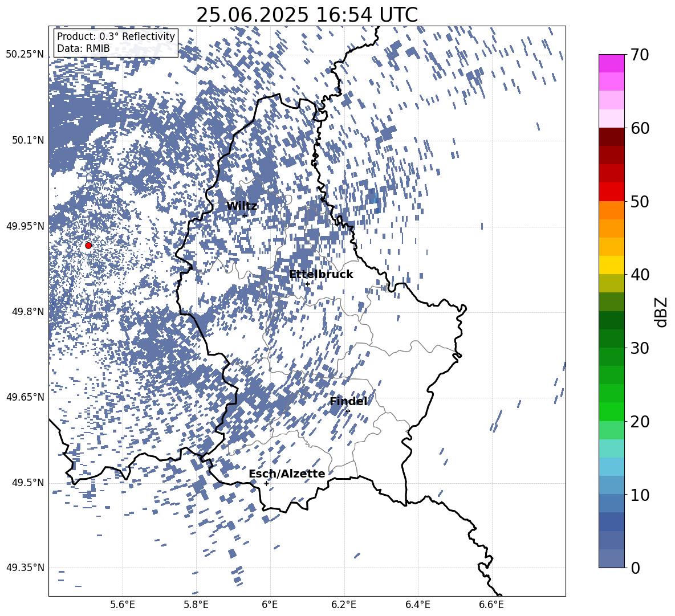The image size is (675, 616).
Task: Click the Ettelbruck station cross marker
Action: point(307,284)
